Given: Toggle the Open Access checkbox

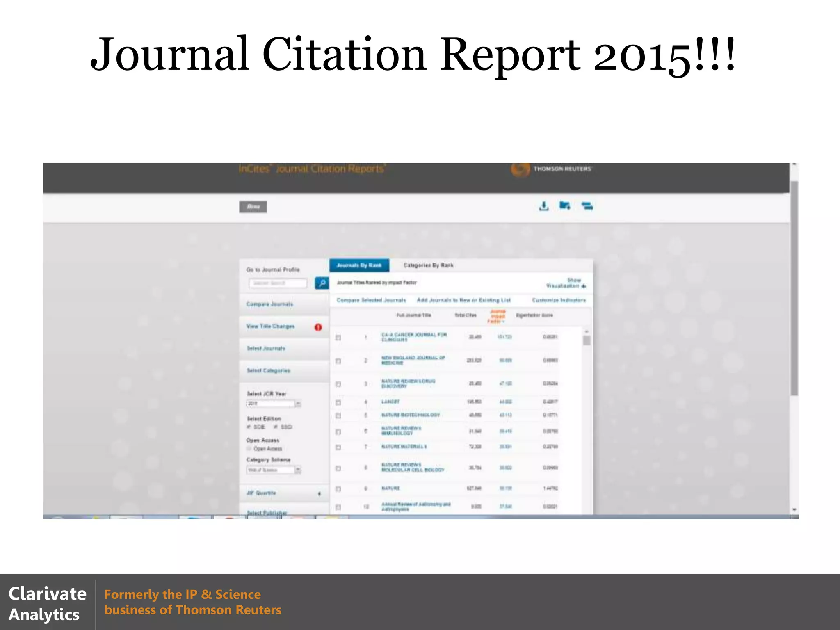Looking at the screenshot, I should coord(249,449).
